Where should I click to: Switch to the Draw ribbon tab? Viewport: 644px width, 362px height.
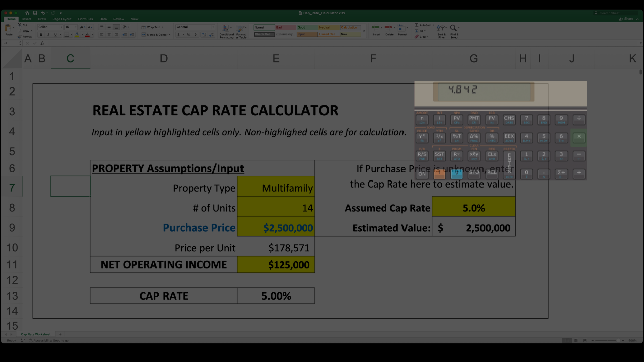(42, 19)
